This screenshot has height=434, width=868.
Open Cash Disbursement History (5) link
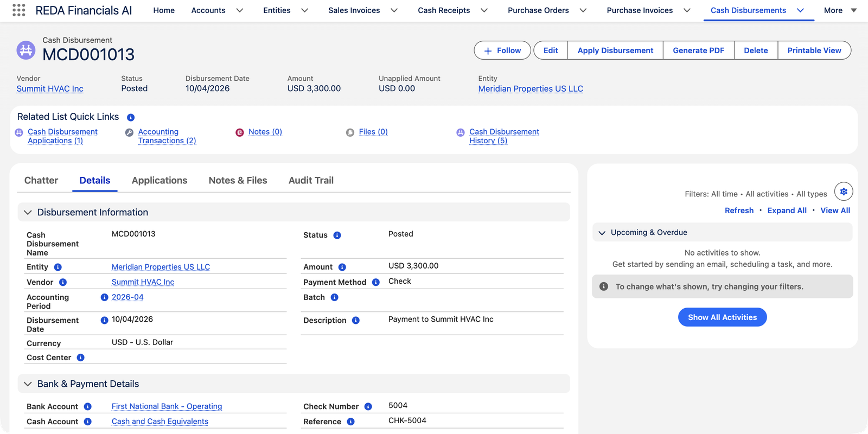point(504,136)
